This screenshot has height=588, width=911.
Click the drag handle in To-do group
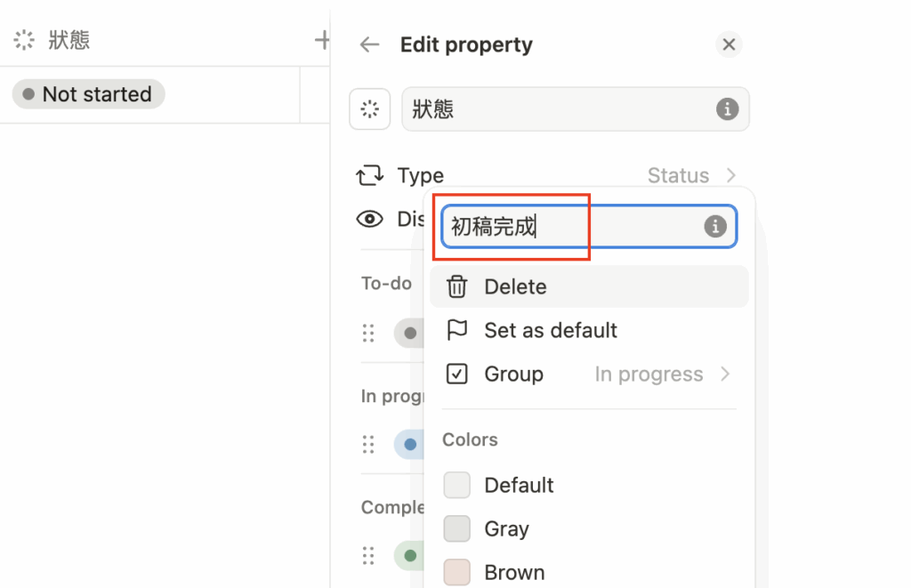pos(368,333)
